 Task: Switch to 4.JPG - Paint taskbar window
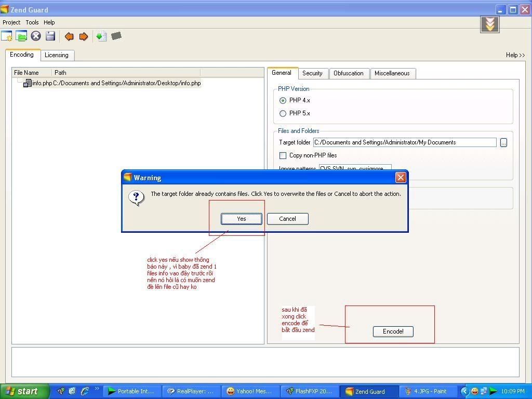point(429,391)
